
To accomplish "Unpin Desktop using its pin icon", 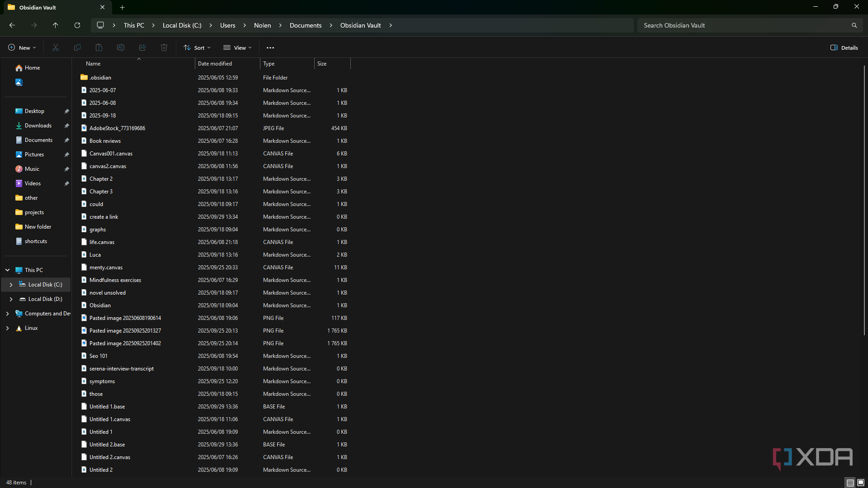I will (x=66, y=111).
